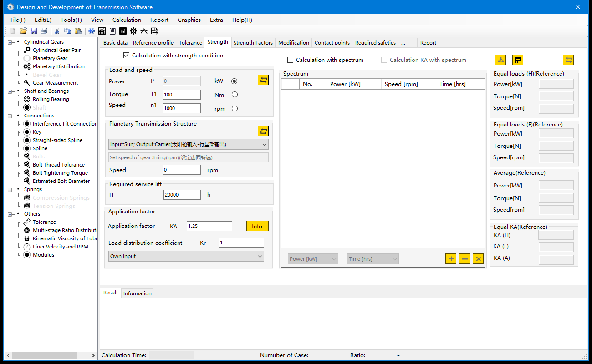Remove a spectrum row with minus icon
The image size is (592, 364).
coord(464,259)
